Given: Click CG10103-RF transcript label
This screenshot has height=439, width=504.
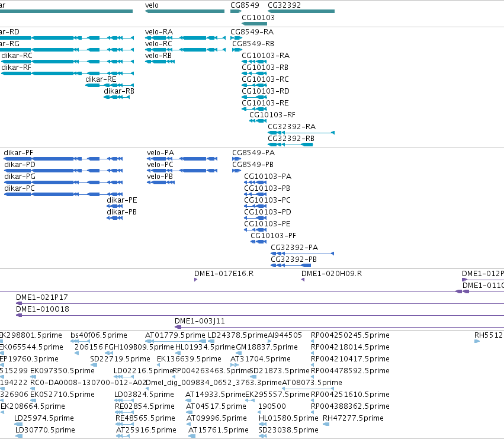Looking at the screenshot, I should 272,115.
